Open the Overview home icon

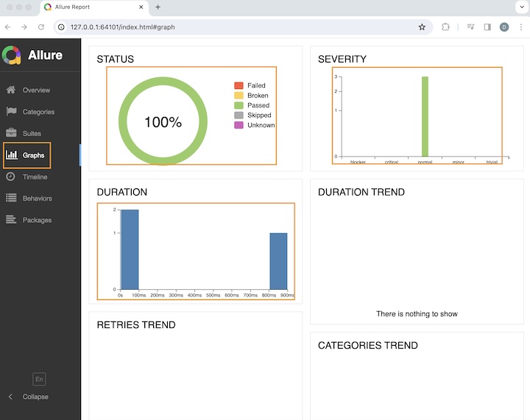point(11,90)
